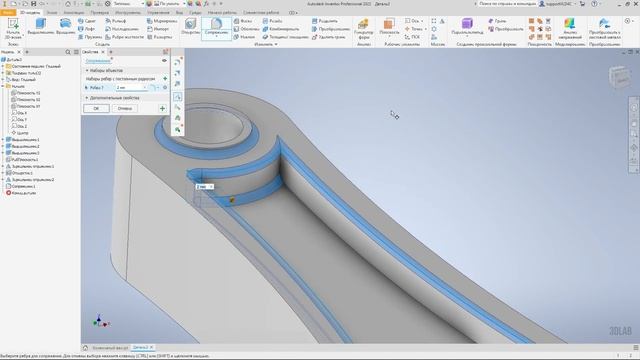Viewport: 640px width, 360px height.
Task: Switch to the Эскиз ribbon tab
Action: tap(51, 13)
